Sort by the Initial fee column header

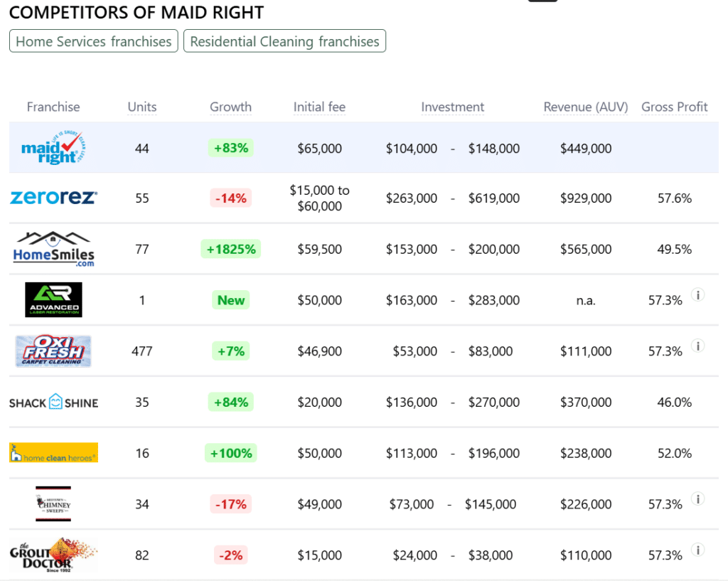(x=319, y=107)
